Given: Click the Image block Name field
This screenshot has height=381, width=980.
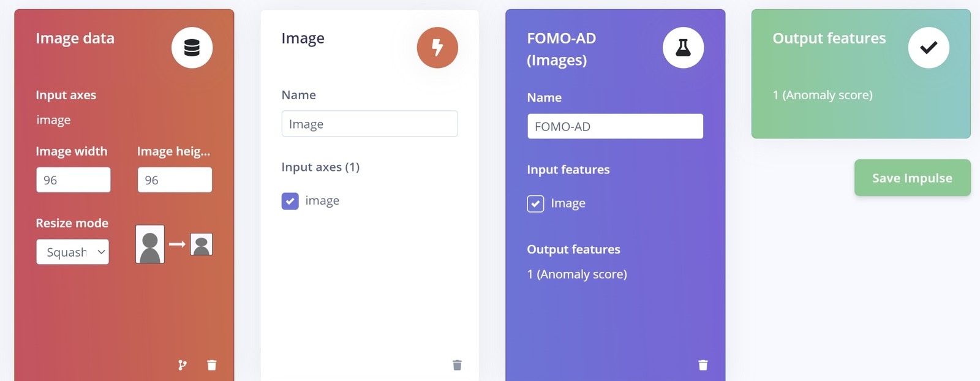Looking at the screenshot, I should coord(369,124).
